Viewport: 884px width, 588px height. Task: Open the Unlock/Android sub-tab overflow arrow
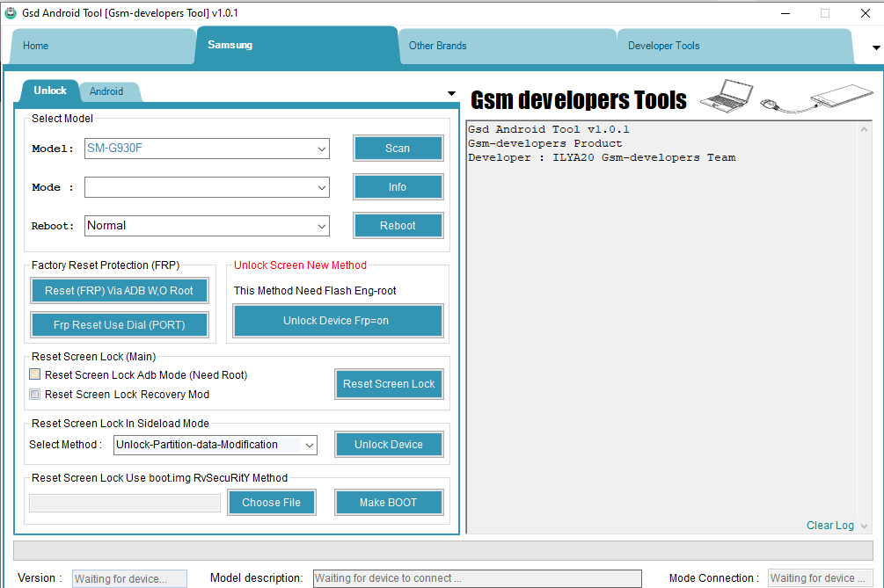451,93
